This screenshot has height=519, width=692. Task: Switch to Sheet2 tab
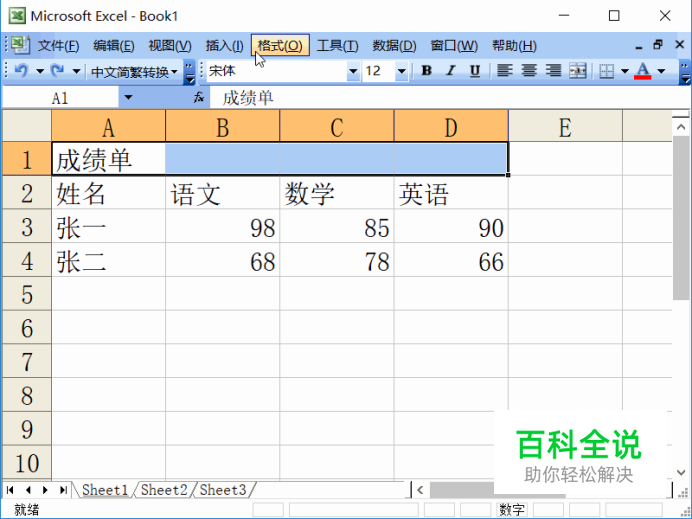164,490
